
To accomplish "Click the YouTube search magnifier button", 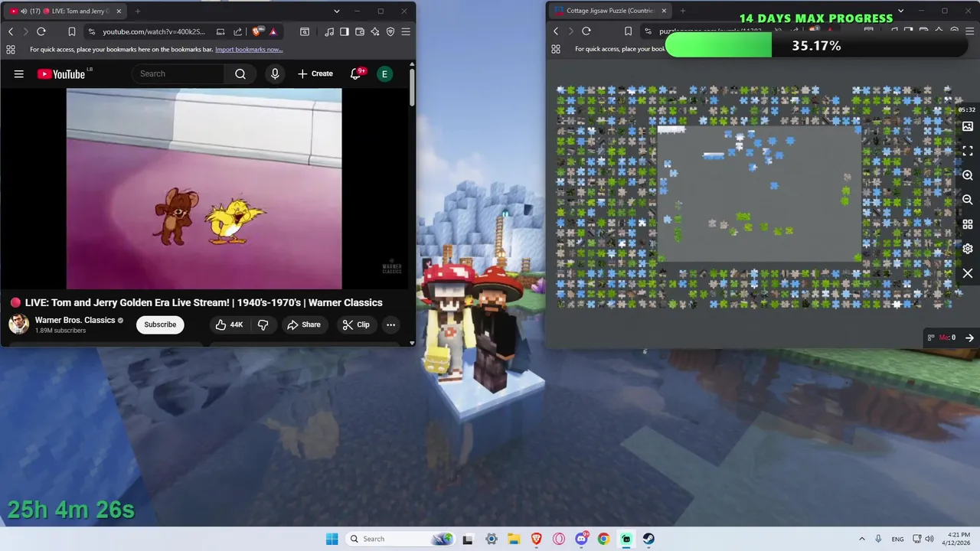I will 240,73.
